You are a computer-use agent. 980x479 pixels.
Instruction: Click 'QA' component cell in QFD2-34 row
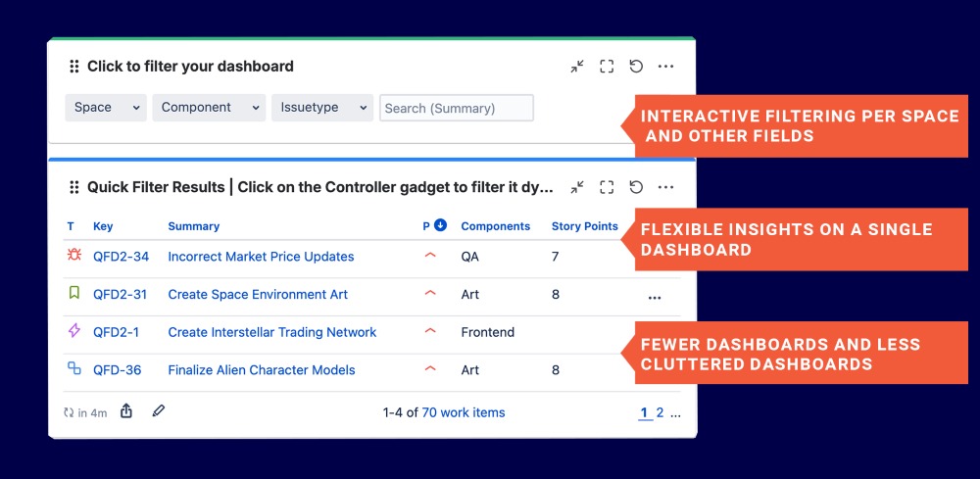[470, 257]
